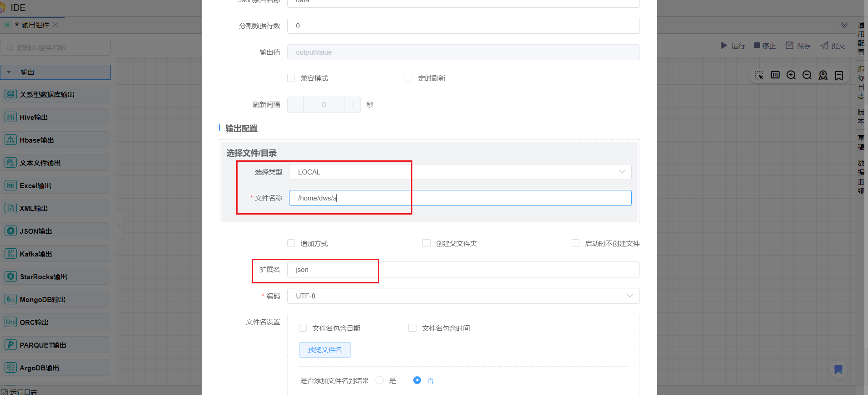Click the 扩展名 input field
Image resolution: width=868 pixels, height=395 pixels.
463,270
